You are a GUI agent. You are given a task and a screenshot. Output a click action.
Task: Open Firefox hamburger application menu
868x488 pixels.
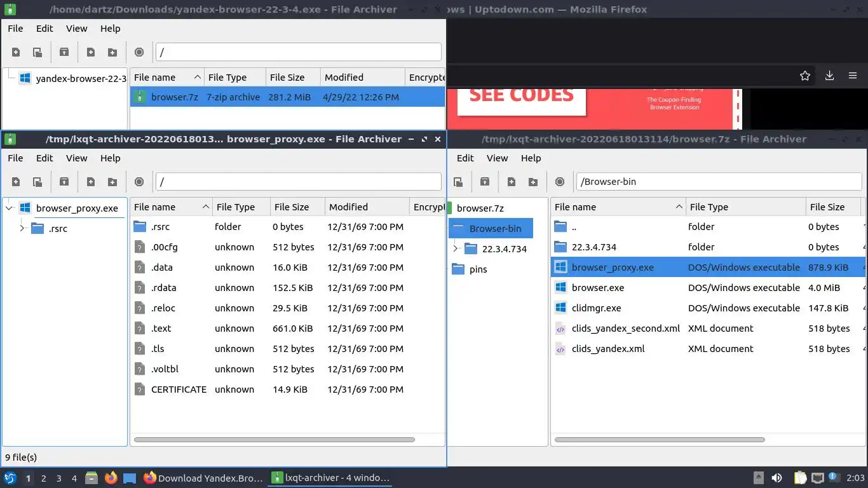pyautogui.click(x=853, y=76)
